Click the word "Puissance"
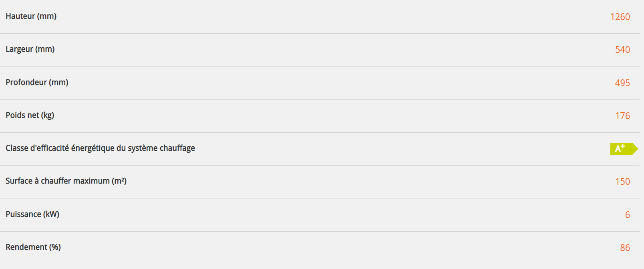 tap(23, 214)
